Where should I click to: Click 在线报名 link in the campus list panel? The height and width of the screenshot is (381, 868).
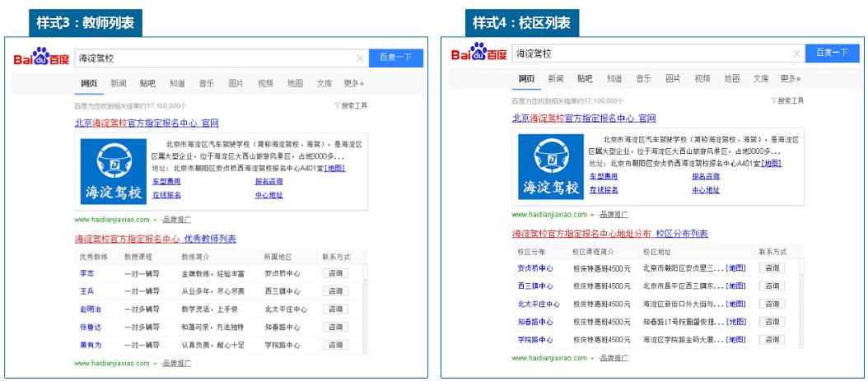click(604, 190)
